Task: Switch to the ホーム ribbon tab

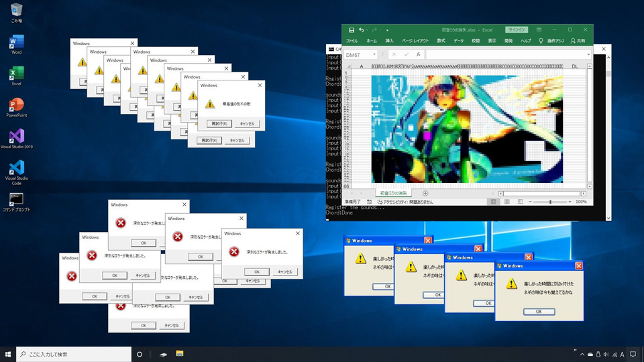Action: point(371,41)
